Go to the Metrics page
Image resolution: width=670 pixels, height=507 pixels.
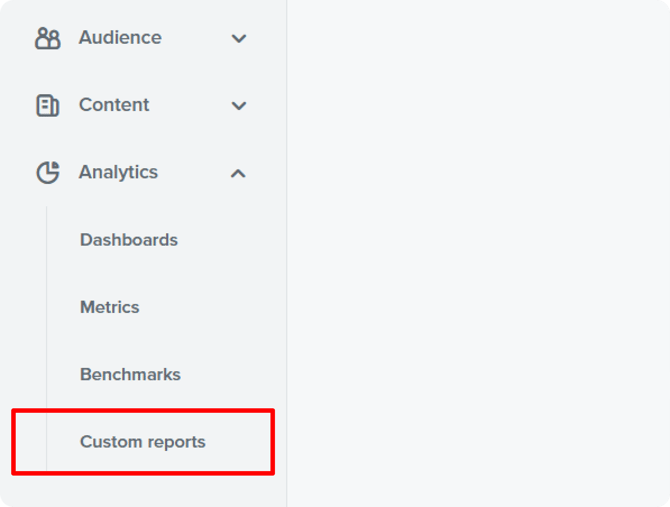(x=110, y=307)
